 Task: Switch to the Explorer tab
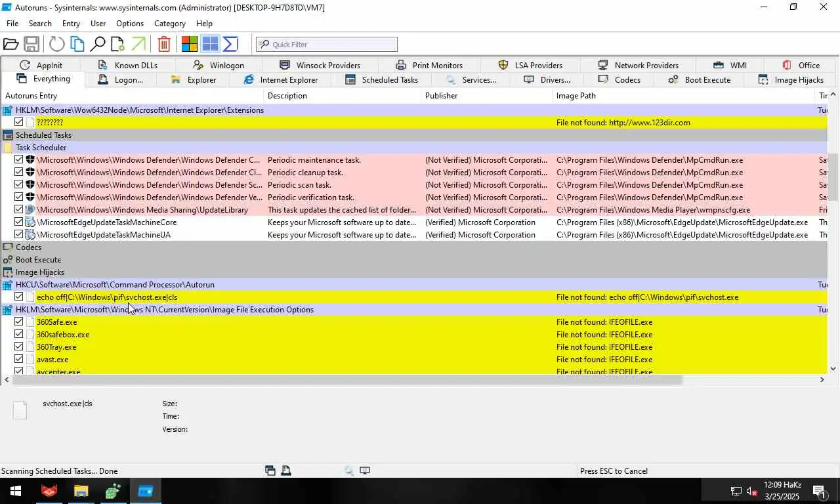click(x=193, y=79)
